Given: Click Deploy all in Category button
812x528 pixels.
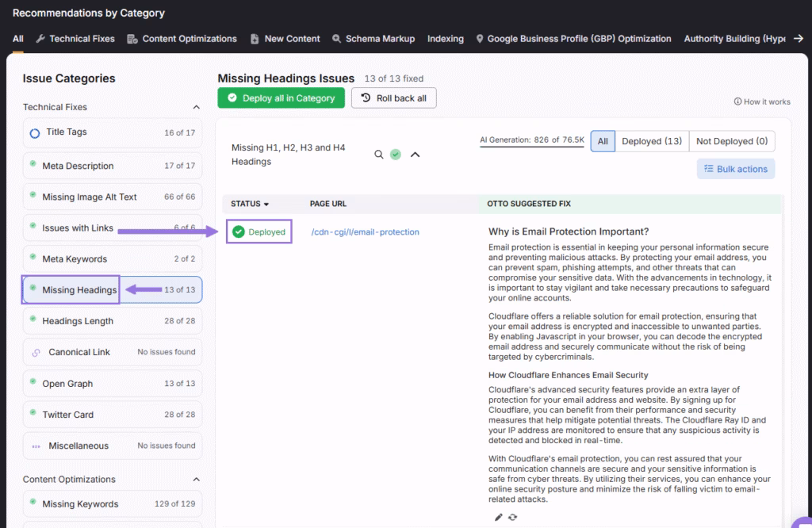Looking at the screenshot, I should pos(281,98).
